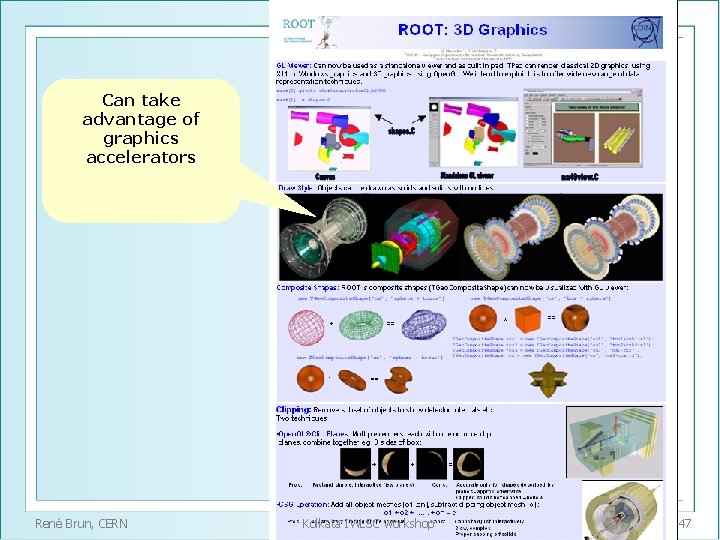Image resolution: width=720 pixels, height=540 pixels.
Task: Select the 'ROOT: 3D Graphics' title
Action: point(472,30)
